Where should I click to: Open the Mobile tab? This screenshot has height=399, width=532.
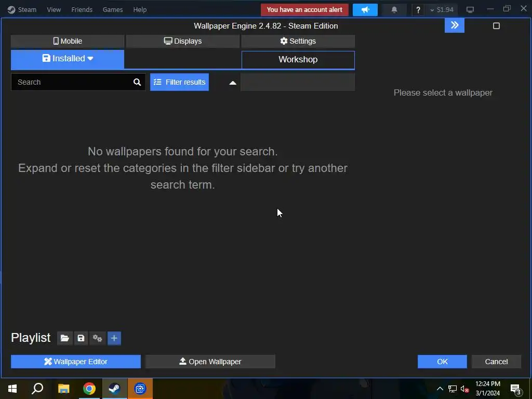point(68,41)
